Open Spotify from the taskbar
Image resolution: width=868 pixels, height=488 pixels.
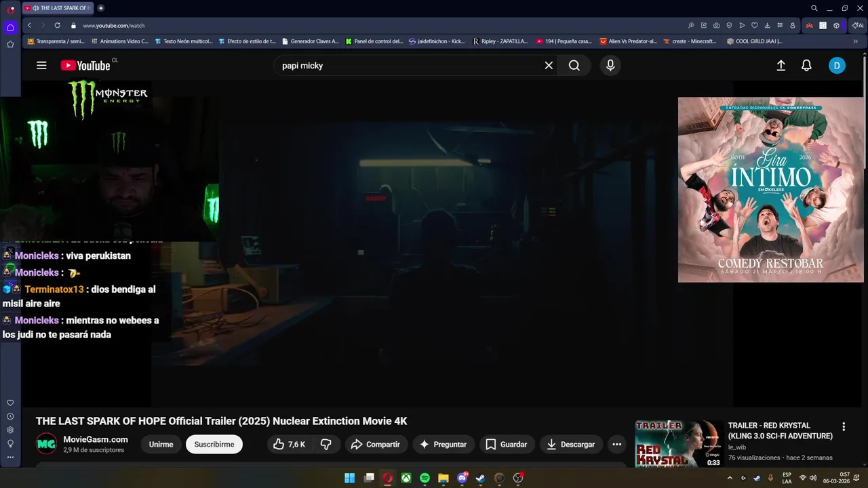point(425,478)
